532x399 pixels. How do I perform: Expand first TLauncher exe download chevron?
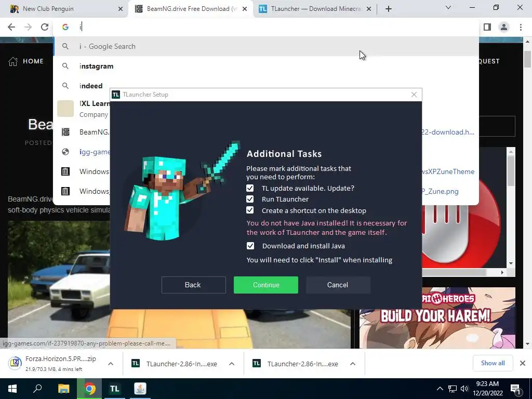[x=232, y=364]
